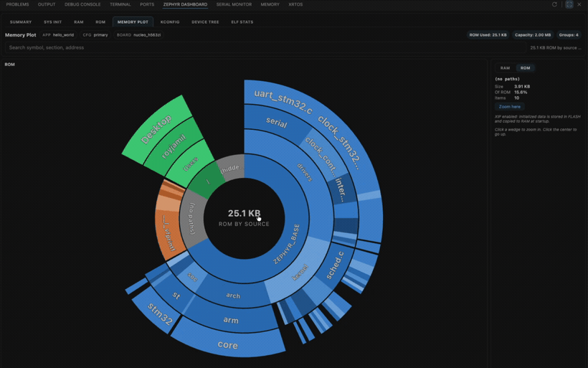Focus the Search symbol, section, address field
Screen dimensions: 588x368
click(x=265, y=47)
